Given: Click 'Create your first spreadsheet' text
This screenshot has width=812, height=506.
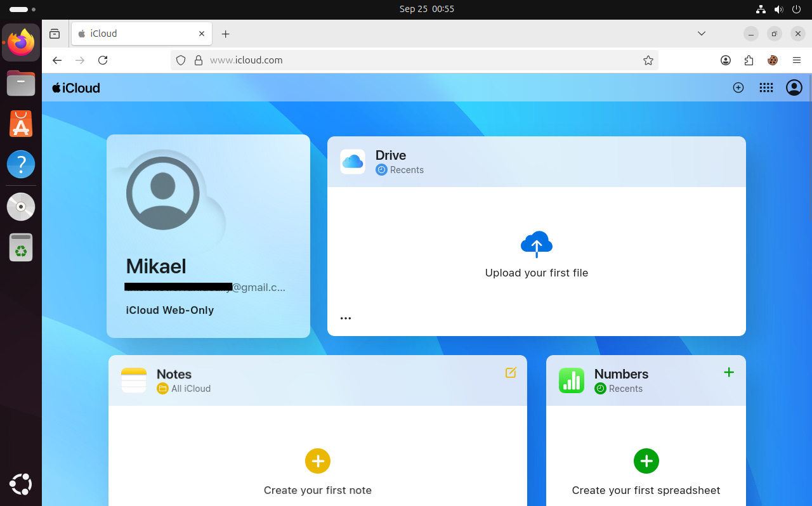Looking at the screenshot, I should pyautogui.click(x=646, y=491).
